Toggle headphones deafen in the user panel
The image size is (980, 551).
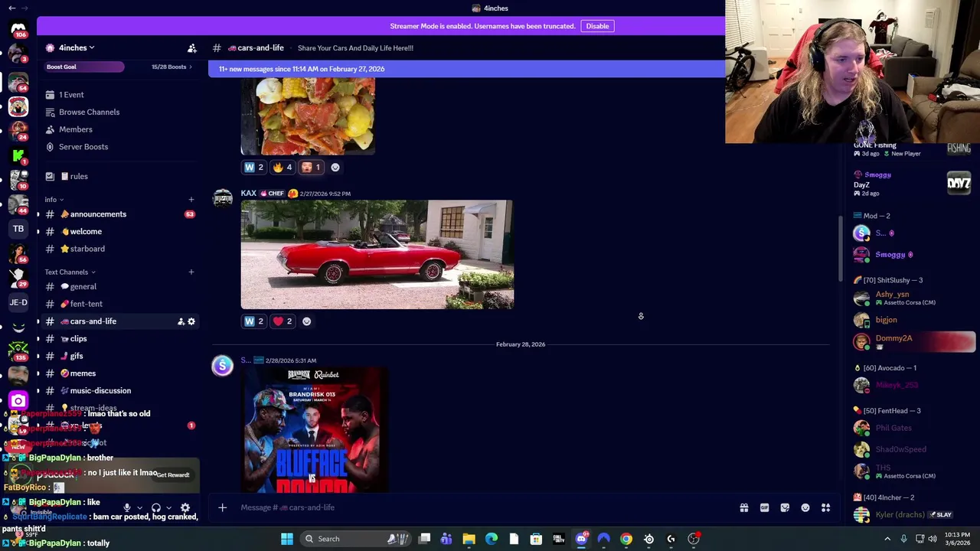point(156,507)
